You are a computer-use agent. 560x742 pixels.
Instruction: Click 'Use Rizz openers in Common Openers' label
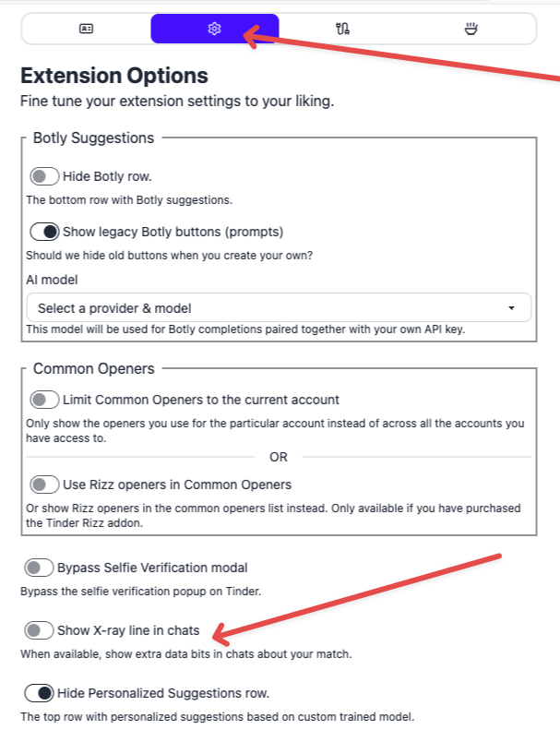click(x=177, y=485)
